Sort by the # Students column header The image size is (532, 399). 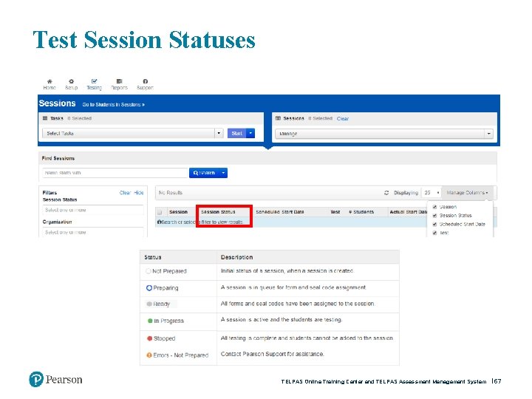pos(361,212)
